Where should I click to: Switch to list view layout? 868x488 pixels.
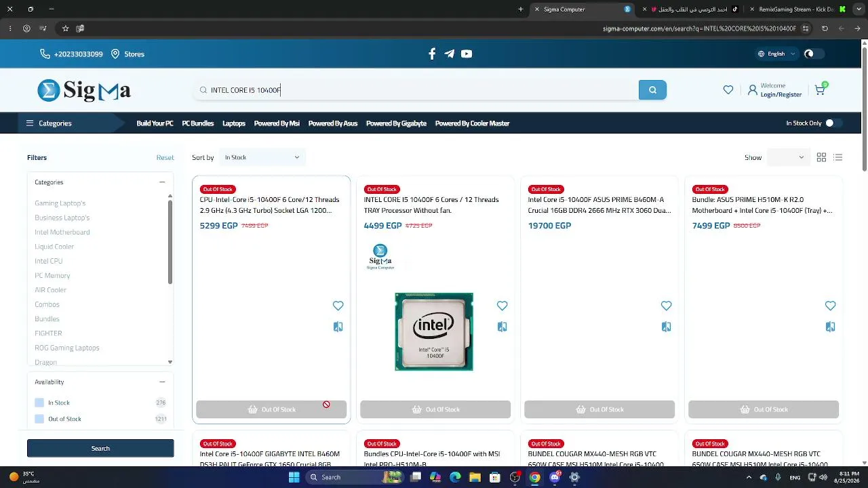[x=838, y=157]
